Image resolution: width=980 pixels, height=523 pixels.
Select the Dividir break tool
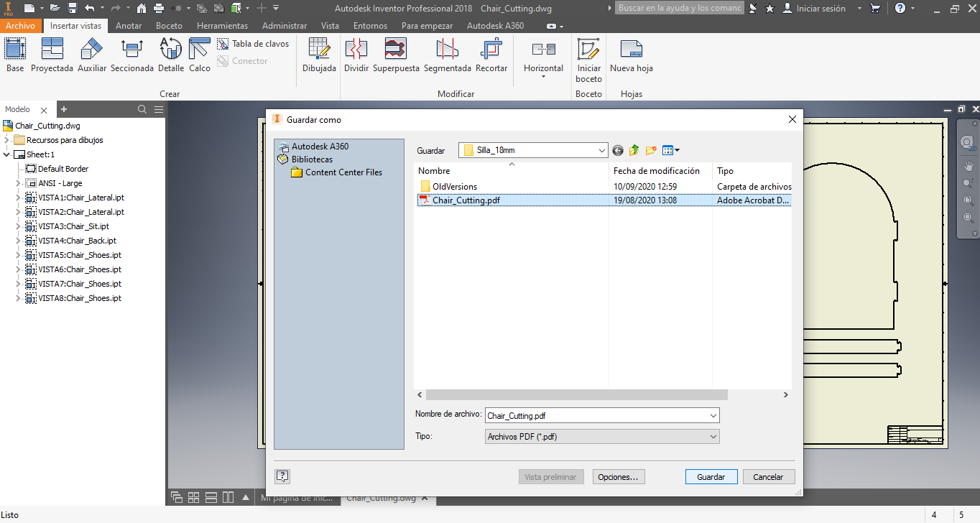356,55
